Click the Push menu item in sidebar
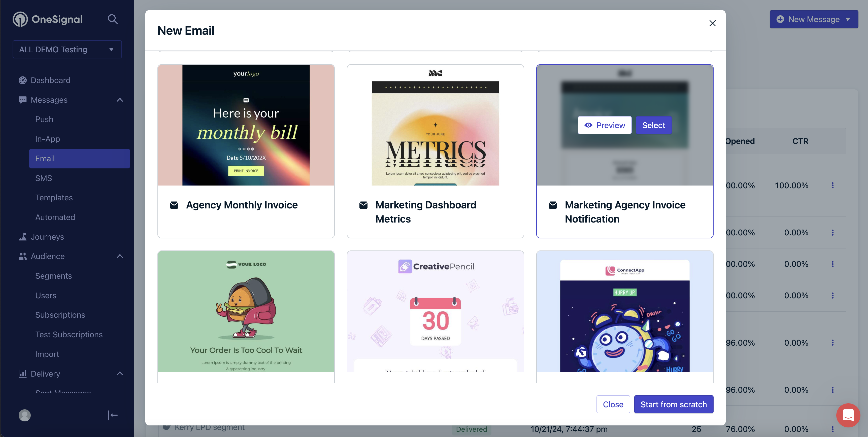 pos(44,119)
